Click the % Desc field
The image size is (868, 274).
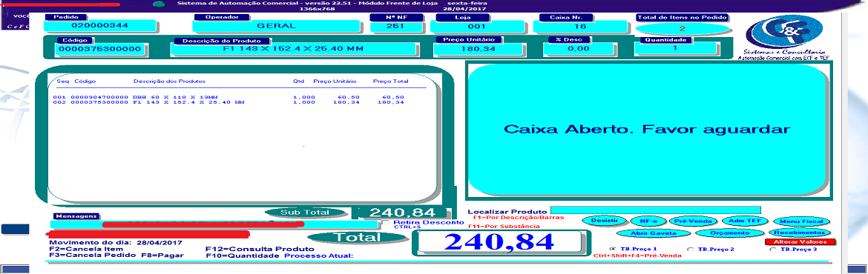pyautogui.click(x=579, y=49)
